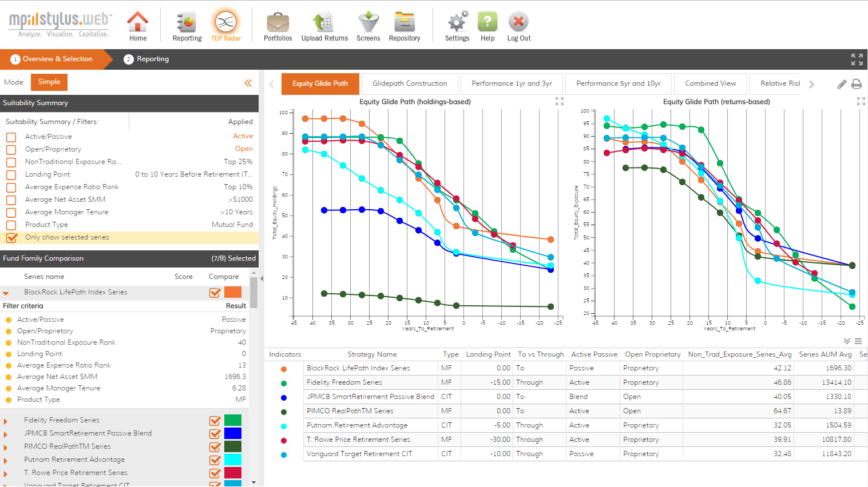Open the Reporting toolbar icon
The width and height of the screenshot is (868, 487).
pos(187,26)
